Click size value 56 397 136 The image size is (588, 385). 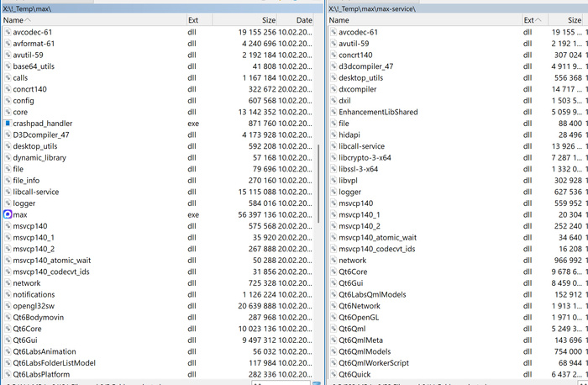[x=257, y=214]
